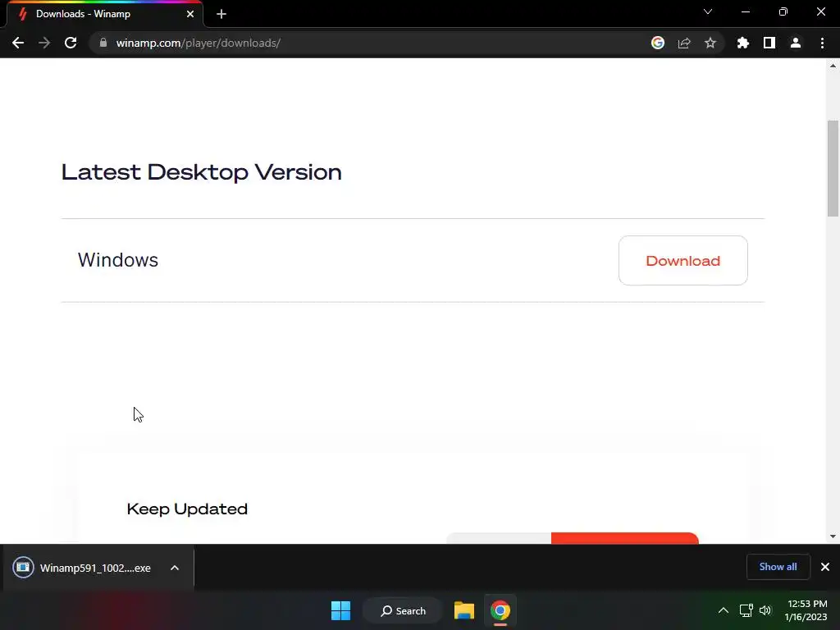
Task: Click the Chrome taskbar icon
Action: pos(500,610)
